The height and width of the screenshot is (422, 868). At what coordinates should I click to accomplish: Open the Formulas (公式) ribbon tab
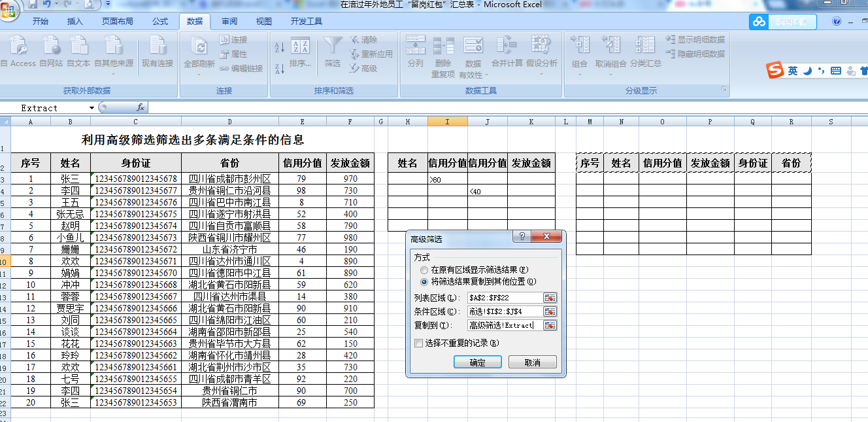(160, 21)
